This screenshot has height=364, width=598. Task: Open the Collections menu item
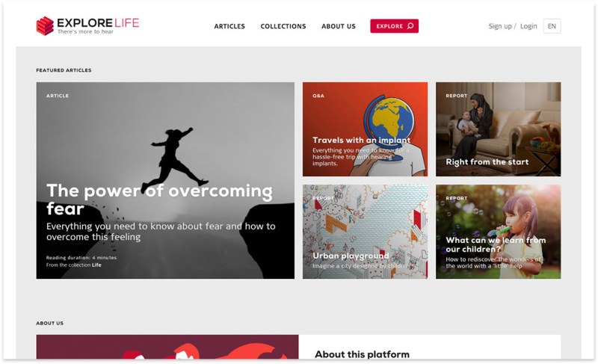[x=283, y=26]
